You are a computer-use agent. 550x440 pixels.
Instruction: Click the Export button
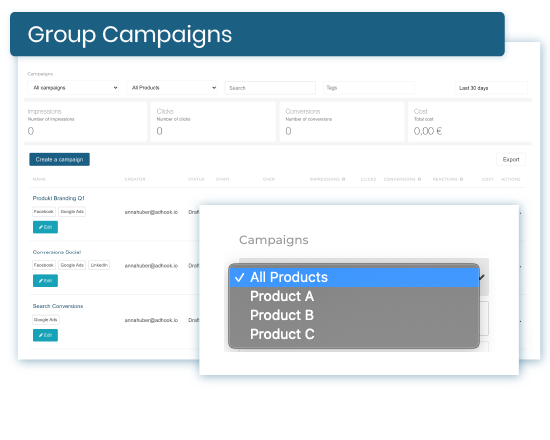(511, 159)
